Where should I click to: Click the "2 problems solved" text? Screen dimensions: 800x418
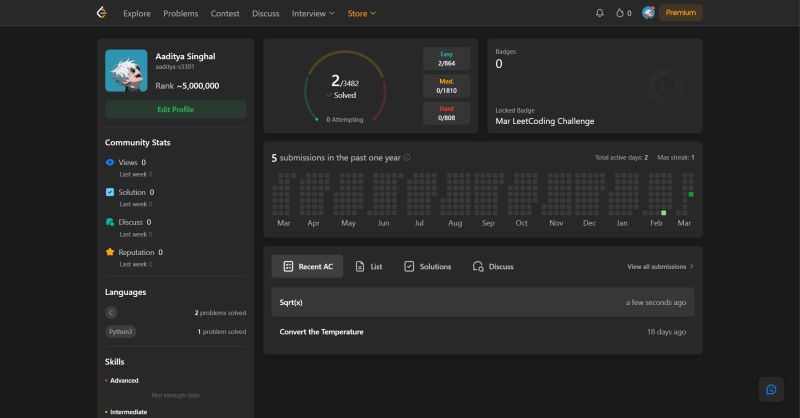tap(220, 313)
